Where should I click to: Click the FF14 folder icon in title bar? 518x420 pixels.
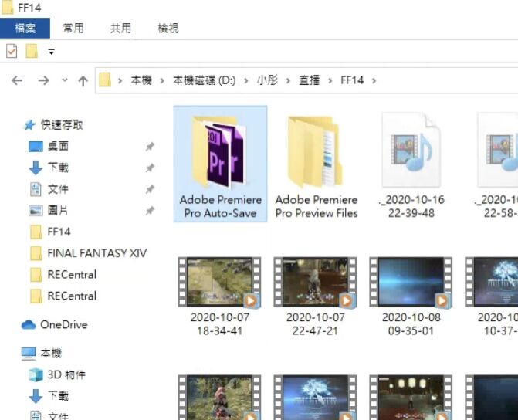(7, 7)
